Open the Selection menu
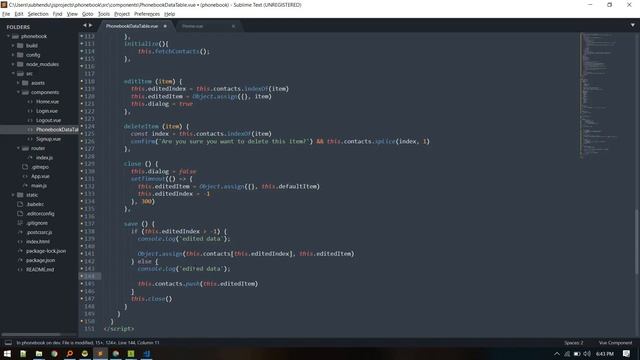 click(38, 14)
